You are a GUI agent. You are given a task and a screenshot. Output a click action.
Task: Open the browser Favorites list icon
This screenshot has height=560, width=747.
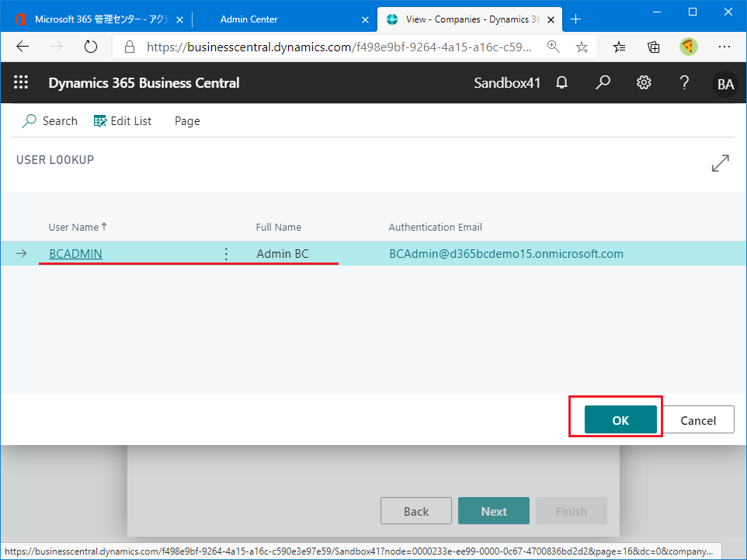[x=619, y=47]
